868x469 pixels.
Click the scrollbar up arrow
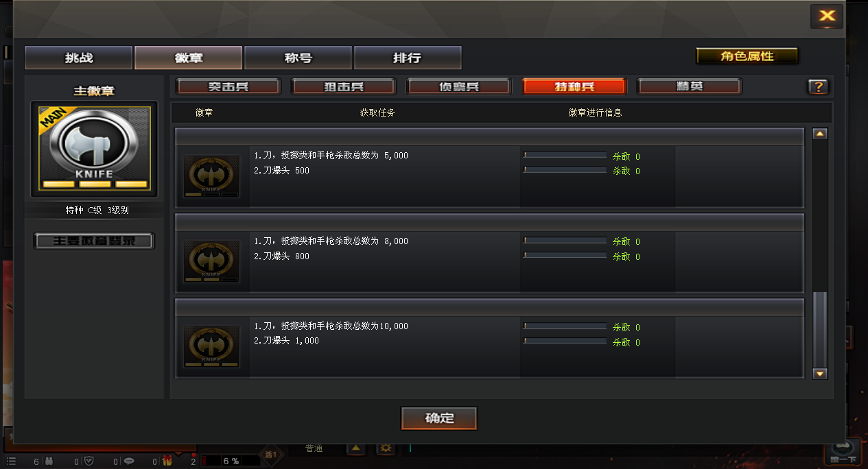click(820, 134)
